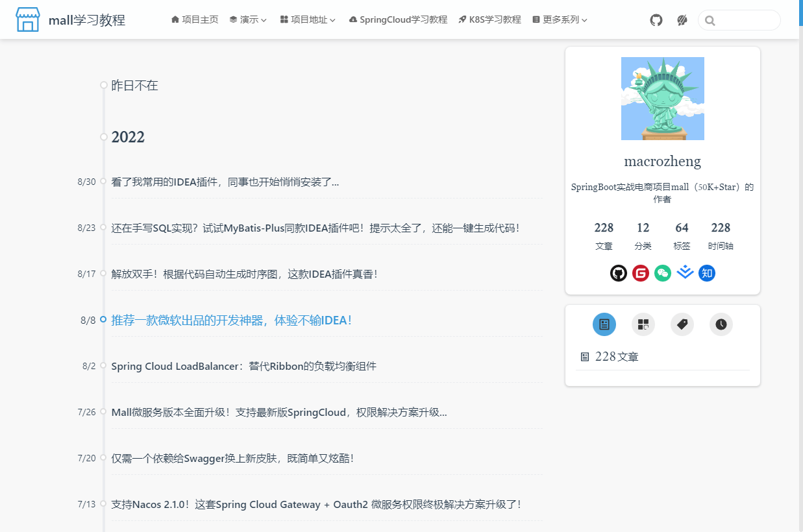The width and height of the screenshot is (803, 532).
Task: Click the macrozheng author name
Action: coord(663,161)
